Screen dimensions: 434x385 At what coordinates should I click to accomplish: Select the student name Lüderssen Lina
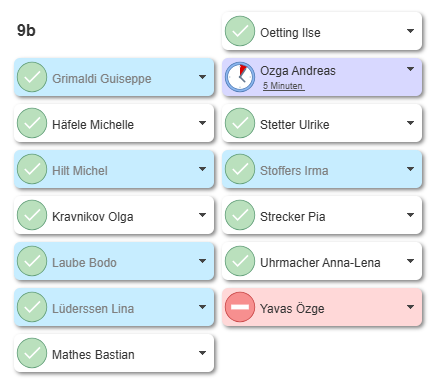coord(93,308)
